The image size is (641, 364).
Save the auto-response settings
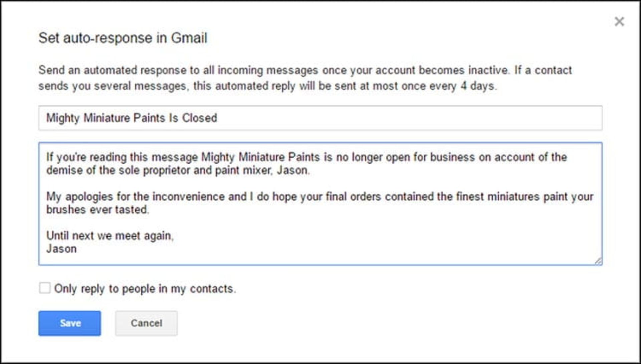coord(70,323)
